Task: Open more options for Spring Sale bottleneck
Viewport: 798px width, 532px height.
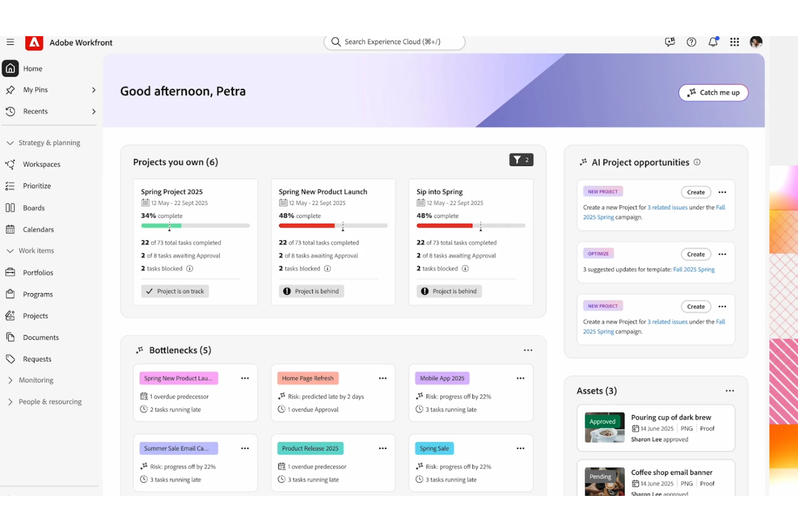Action: [x=520, y=448]
